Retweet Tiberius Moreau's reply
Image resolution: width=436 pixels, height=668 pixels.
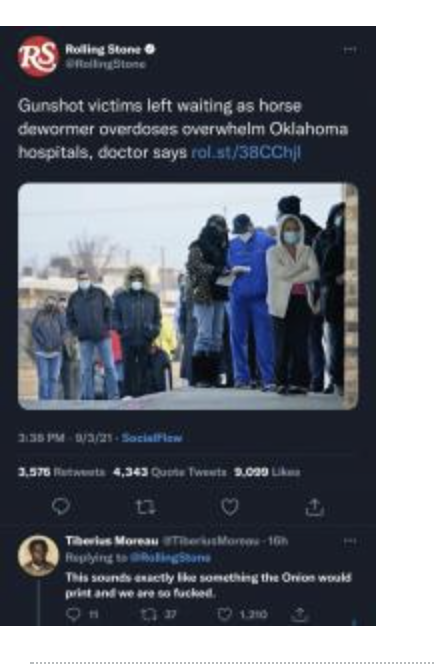pyautogui.click(x=147, y=614)
